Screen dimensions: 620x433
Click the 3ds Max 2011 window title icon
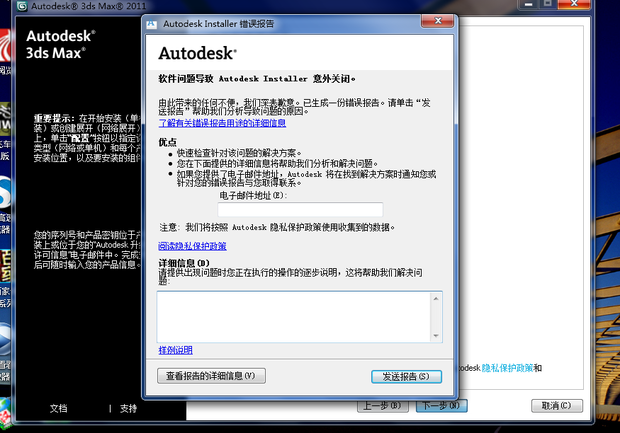(22, 6)
